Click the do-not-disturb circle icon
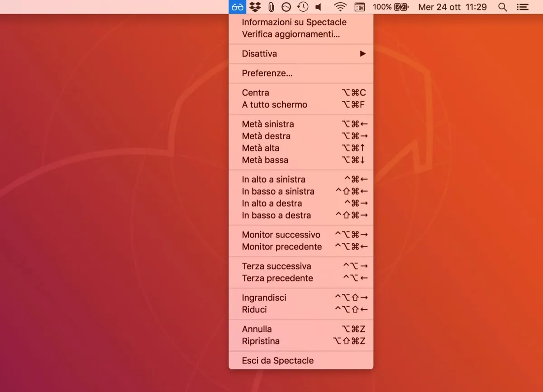543x392 pixels. pyautogui.click(x=286, y=7)
